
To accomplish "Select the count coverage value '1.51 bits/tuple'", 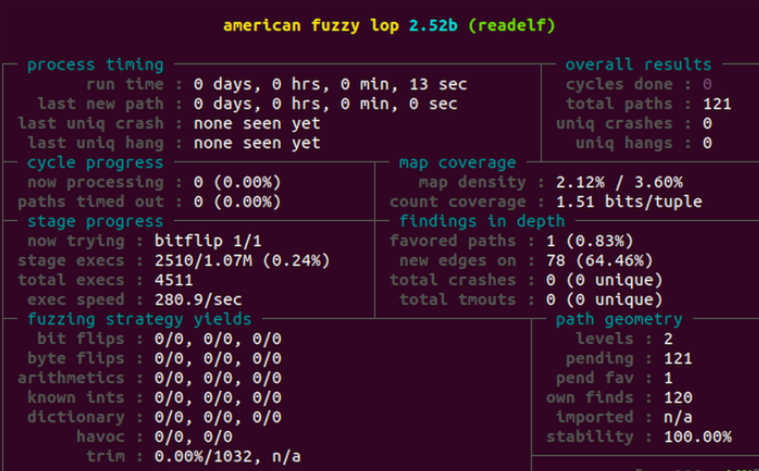I will (629, 202).
